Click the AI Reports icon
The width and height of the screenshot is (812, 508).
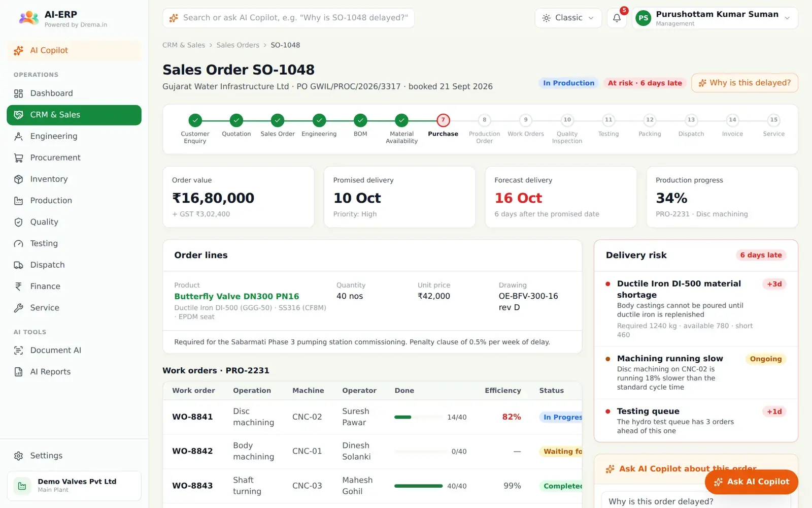19,372
